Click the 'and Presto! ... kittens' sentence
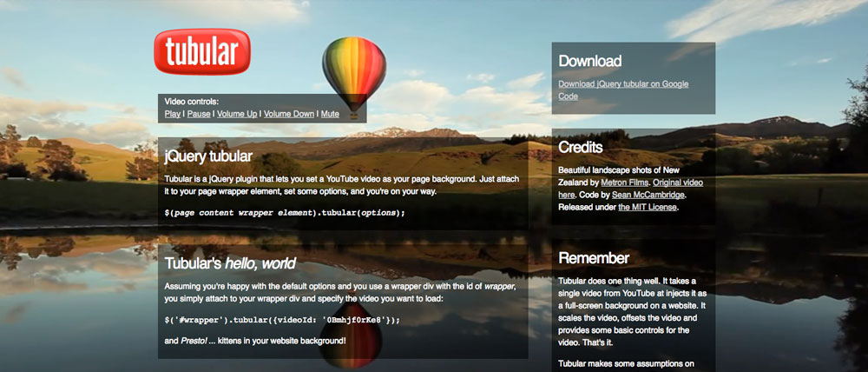The height and width of the screenshot is (372, 868). click(x=255, y=340)
